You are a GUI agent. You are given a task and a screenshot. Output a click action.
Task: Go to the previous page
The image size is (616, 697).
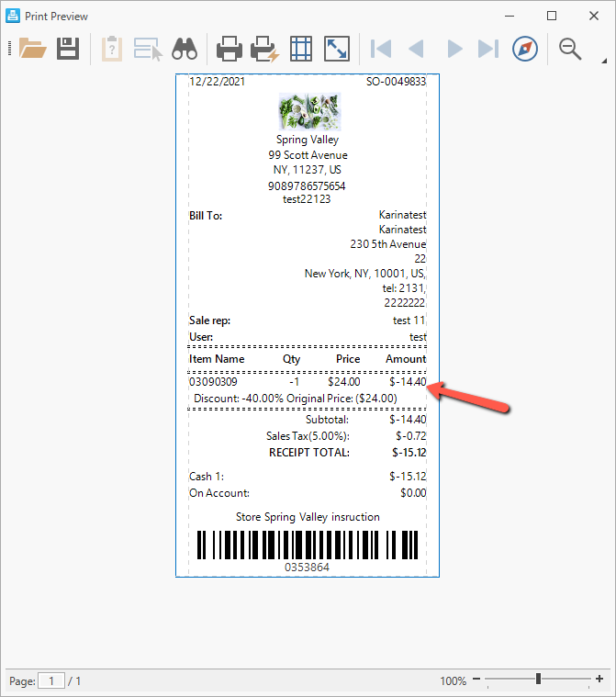[416, 49]
